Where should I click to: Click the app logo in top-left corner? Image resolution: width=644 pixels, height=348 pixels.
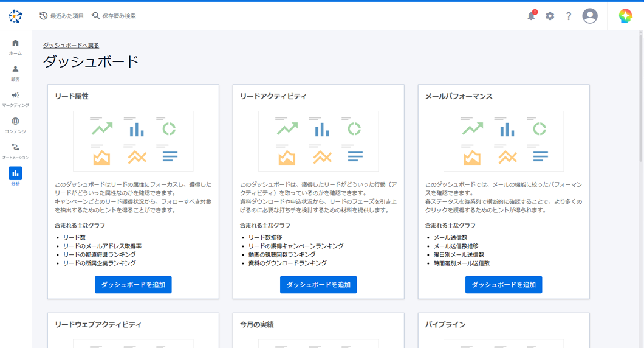[x=16, y=16]
